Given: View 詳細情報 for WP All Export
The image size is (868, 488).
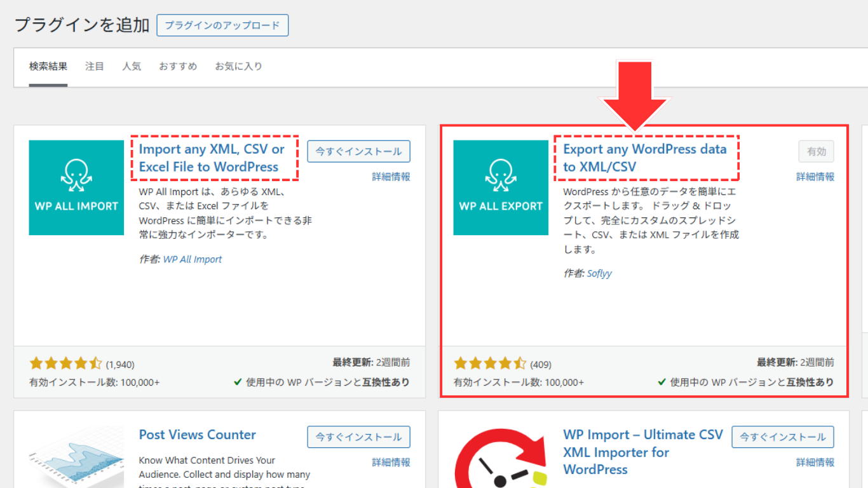Looking at the screenshot, I should tap(815, 177).
